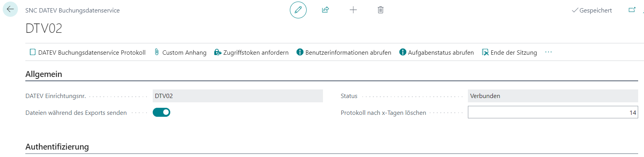Click the plus icon to create new
The width and height of the screenshot is (644, 157).
point(353,10)
